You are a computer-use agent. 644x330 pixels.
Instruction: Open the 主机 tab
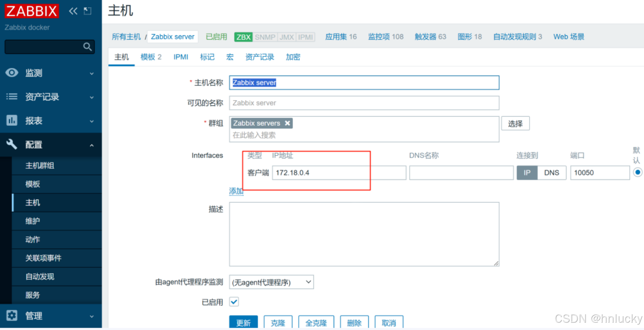point(122,57)
